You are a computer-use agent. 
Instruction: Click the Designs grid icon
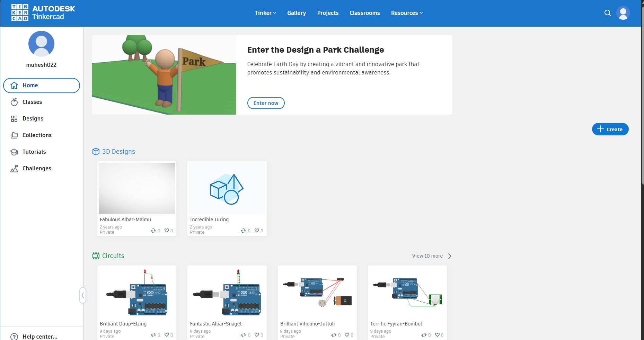(x=14, y=119)
